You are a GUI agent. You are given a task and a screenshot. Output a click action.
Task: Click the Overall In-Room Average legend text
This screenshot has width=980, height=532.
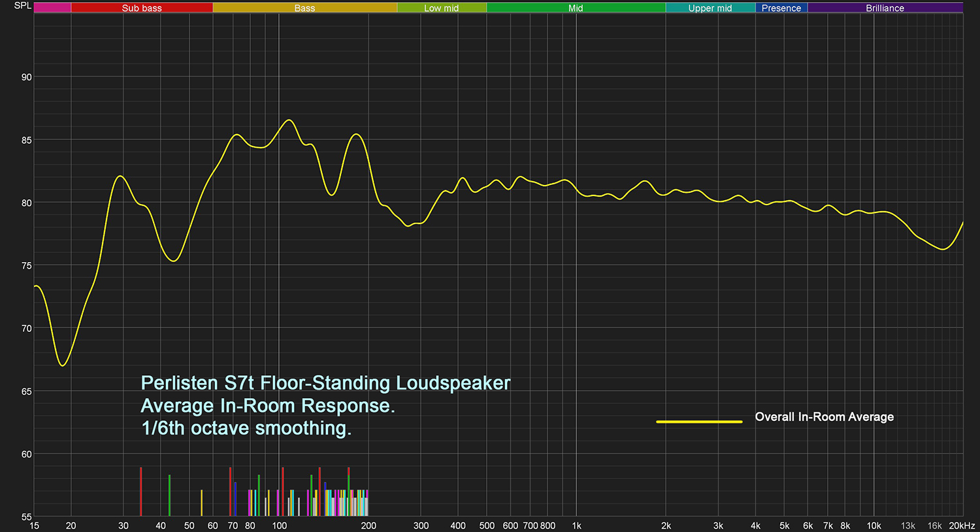[824, 417]
